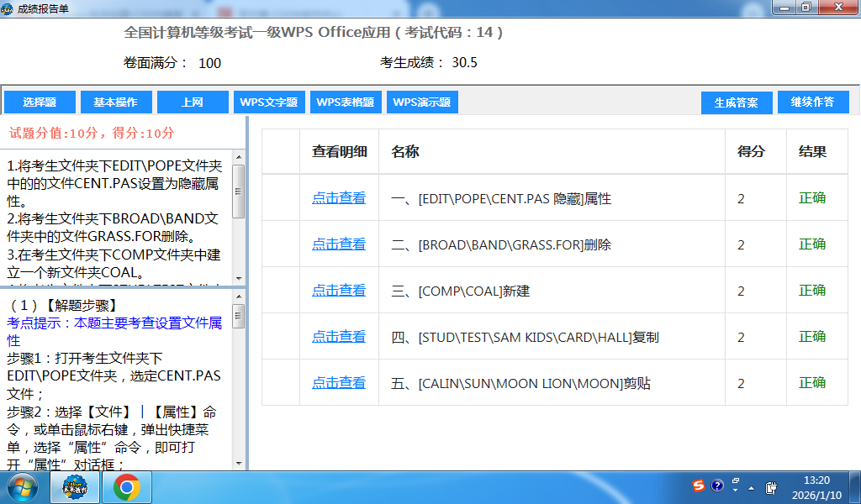Launch Google Chrome from taskbar

click(127, 487)
